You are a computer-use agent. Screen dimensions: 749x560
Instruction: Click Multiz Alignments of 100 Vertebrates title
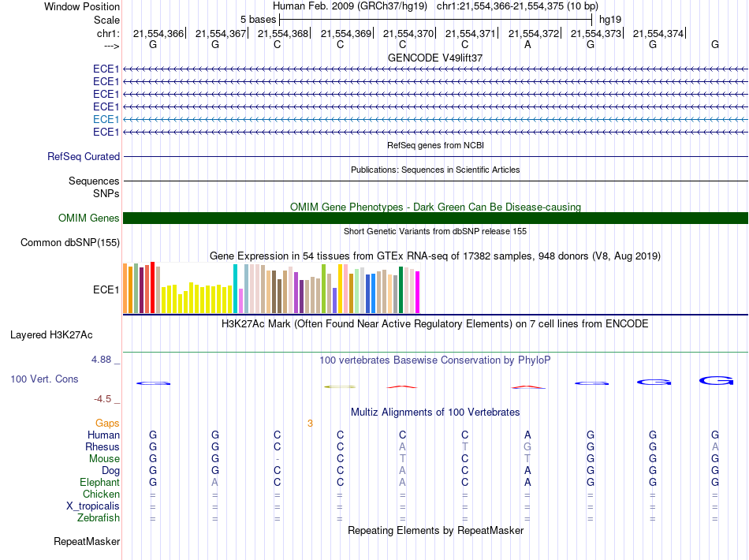pyautogui.click(x=435, y=413)
